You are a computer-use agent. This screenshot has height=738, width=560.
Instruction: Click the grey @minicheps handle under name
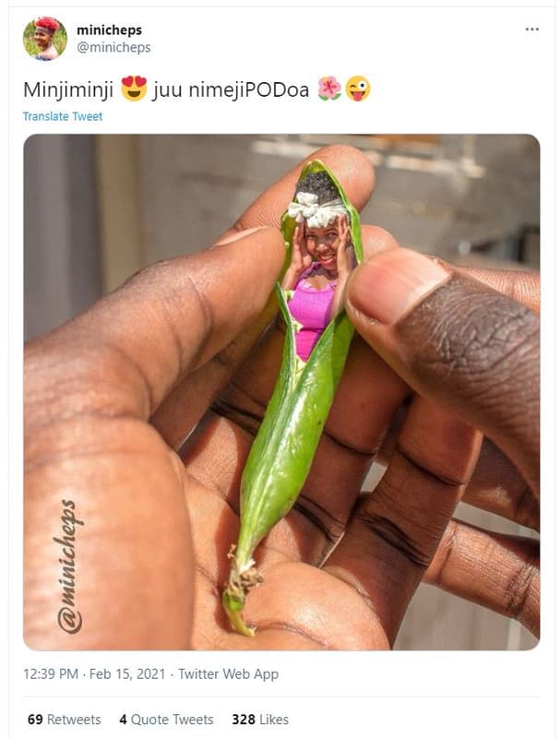coord(113,47)
